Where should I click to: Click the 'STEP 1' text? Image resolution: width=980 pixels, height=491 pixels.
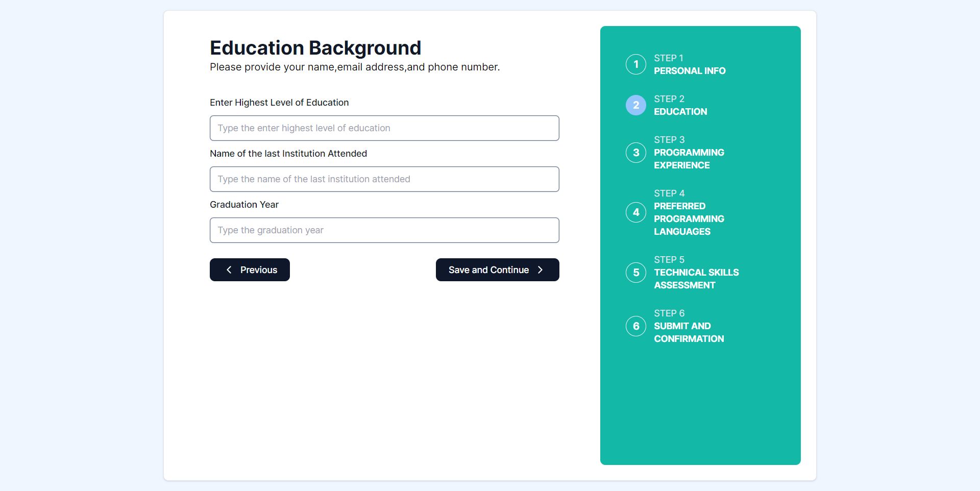coord(669,58)
